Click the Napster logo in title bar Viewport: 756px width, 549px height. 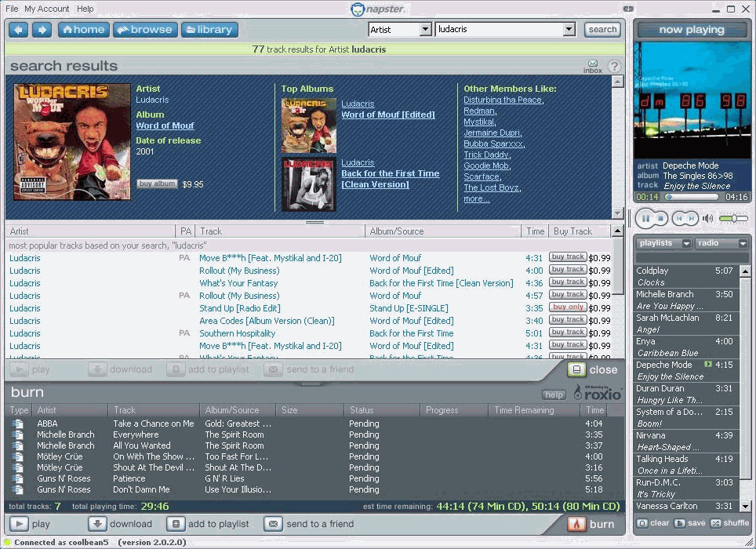(379, 9)
